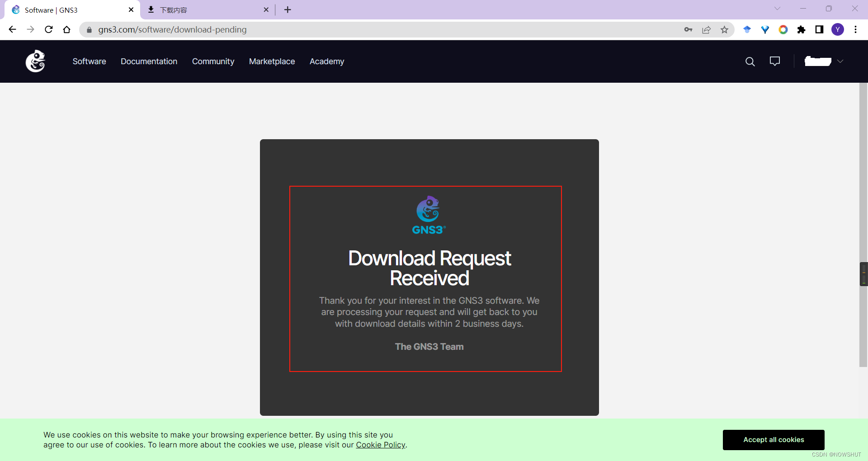Open the site search magnifier icon
Screen dimensions: 868x461
click(750, 61)
